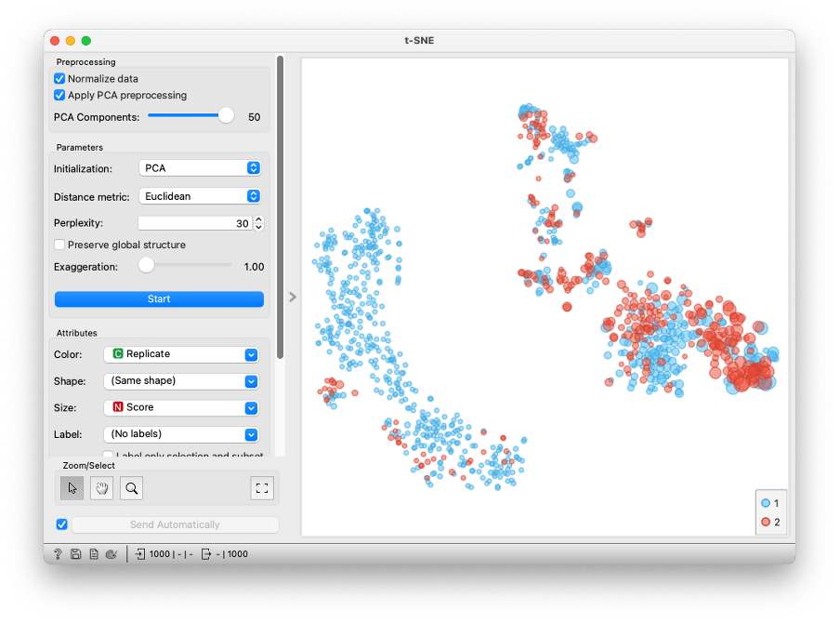Open the Initialization dropdown set to PCA
Viewport: 840px width, 623px height.
(x=199, y=167)
